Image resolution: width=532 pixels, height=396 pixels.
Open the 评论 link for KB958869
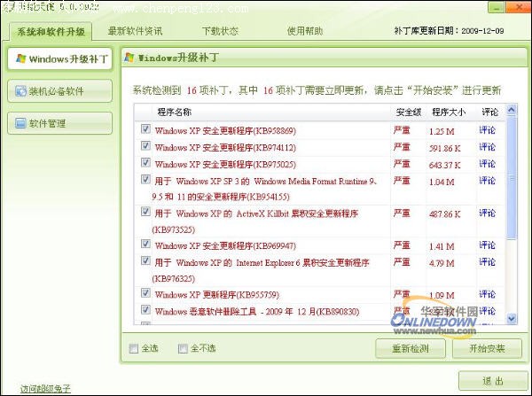pyautogui.click(x=488, y=130)
